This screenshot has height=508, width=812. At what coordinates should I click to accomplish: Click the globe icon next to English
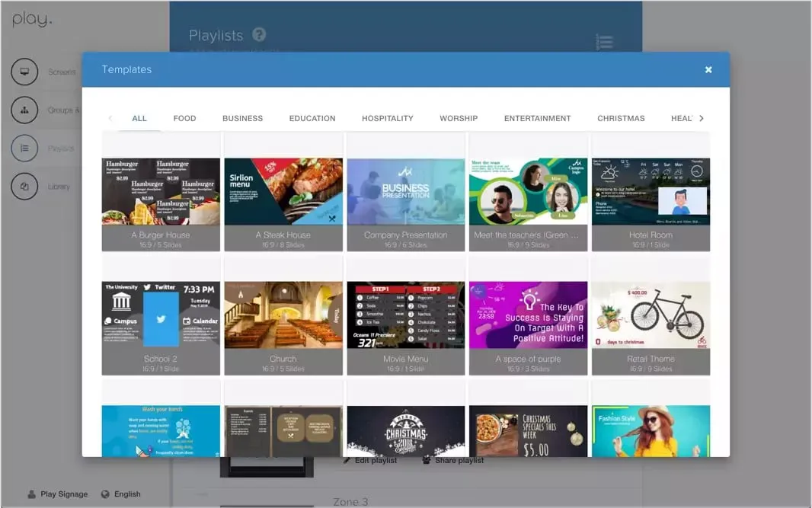point(105,494)
